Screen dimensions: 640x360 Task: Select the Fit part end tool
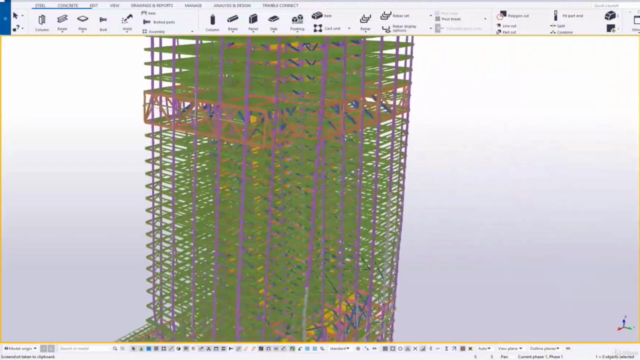tap(568, 16)
